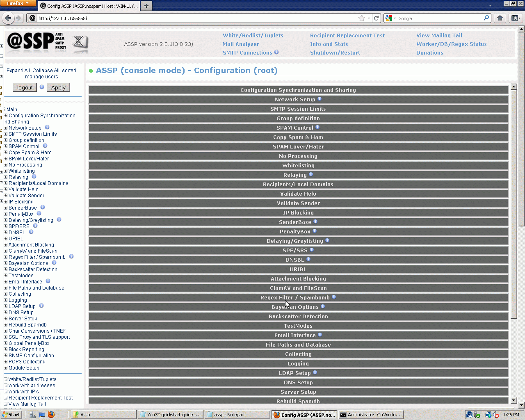Click sidebar info icon beside SPAM Control

[45, 146]
